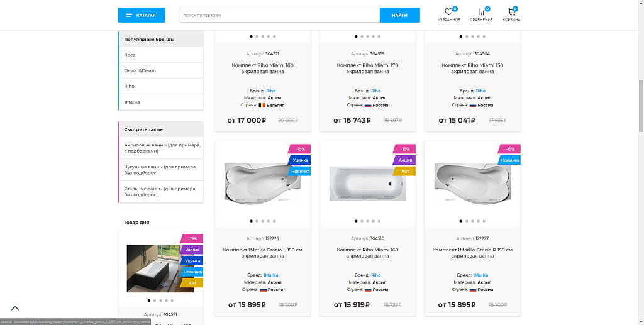
Task: Click the Riho brand link for Miami 160
Action: tap(376, 275)
